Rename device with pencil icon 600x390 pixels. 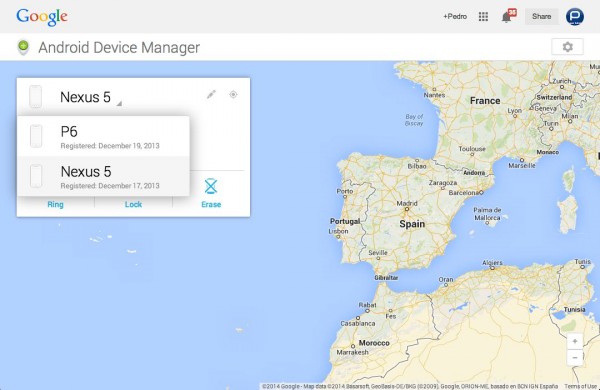pos(211,94)
